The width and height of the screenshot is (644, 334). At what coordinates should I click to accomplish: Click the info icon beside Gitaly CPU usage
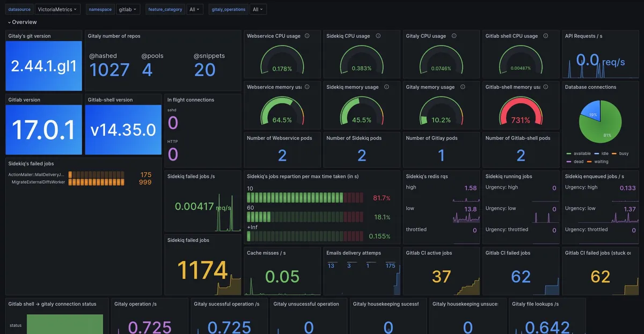click(454, 36)
